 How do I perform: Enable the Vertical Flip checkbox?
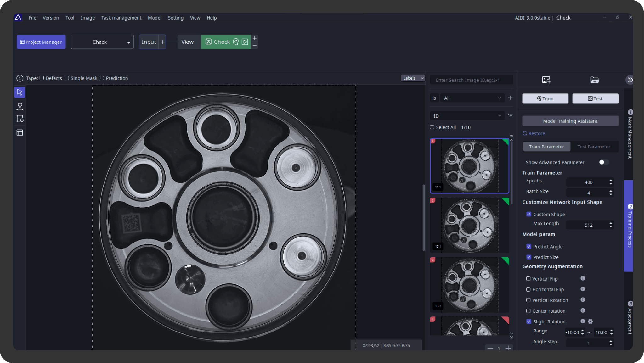click(528, 279)
